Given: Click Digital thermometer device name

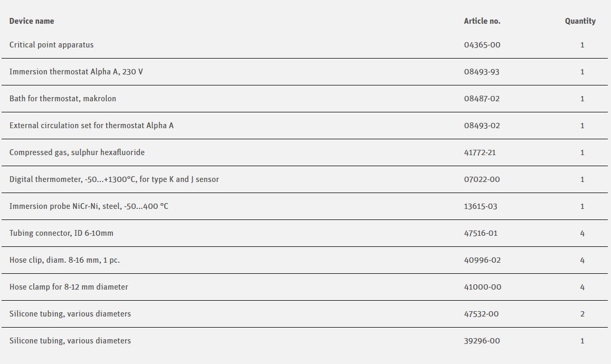Looking at the screenshot, I should pos(114,179).
